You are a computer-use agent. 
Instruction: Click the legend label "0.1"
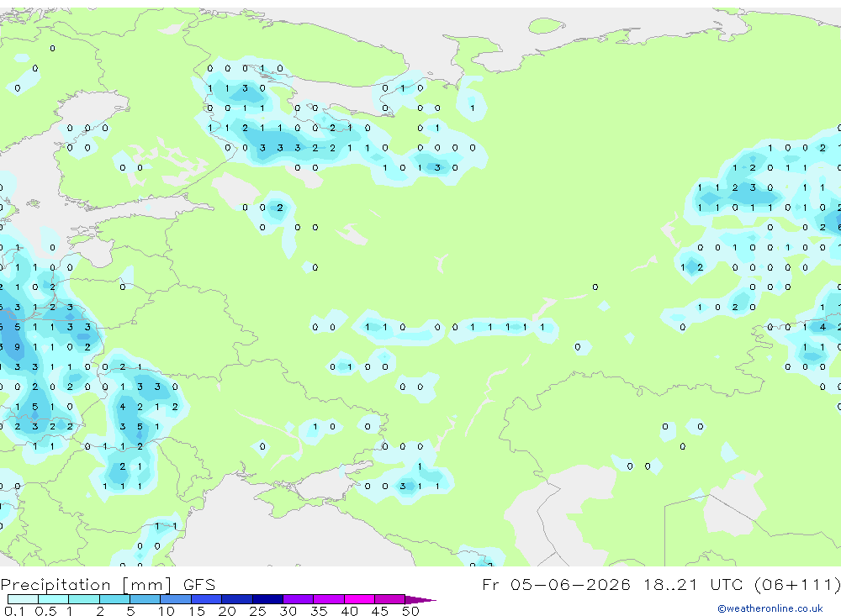tap(14, 611)
